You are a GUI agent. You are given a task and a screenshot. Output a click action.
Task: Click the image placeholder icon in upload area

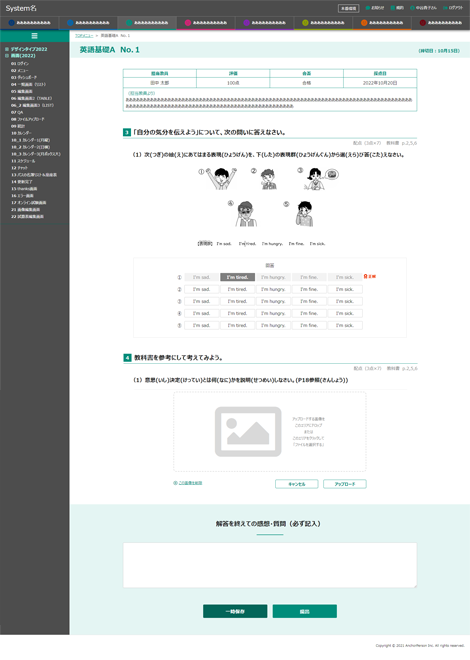pyautogui.click(x=248, y=431)
